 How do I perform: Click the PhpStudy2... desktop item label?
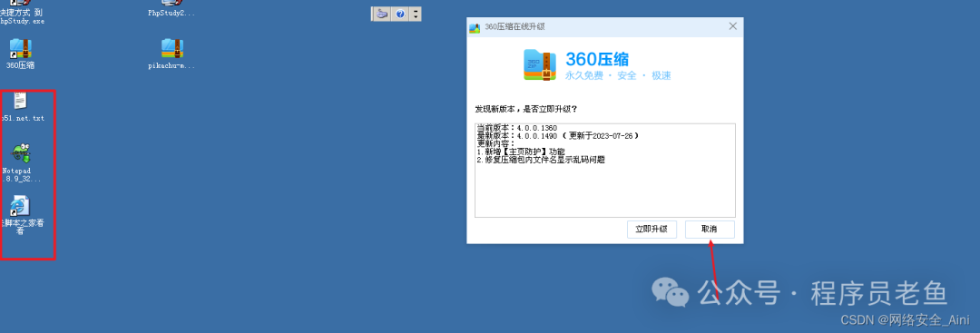tap(171, 13)
